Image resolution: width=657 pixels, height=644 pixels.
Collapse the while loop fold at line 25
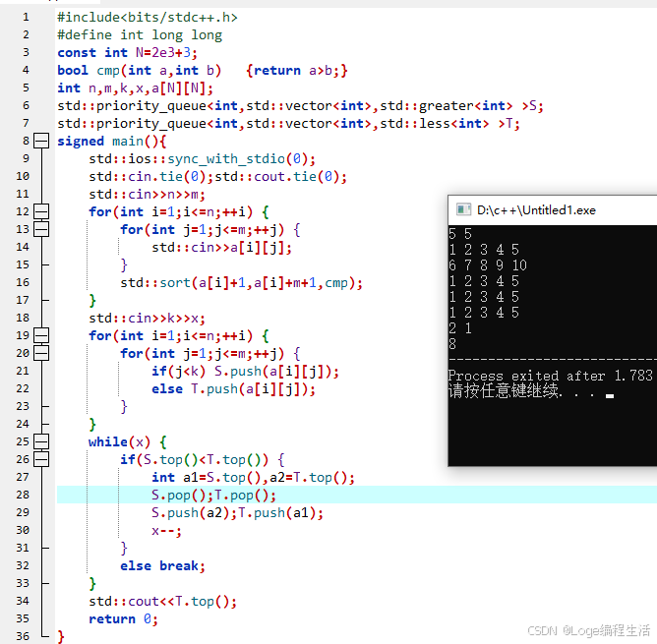(41, 441)
